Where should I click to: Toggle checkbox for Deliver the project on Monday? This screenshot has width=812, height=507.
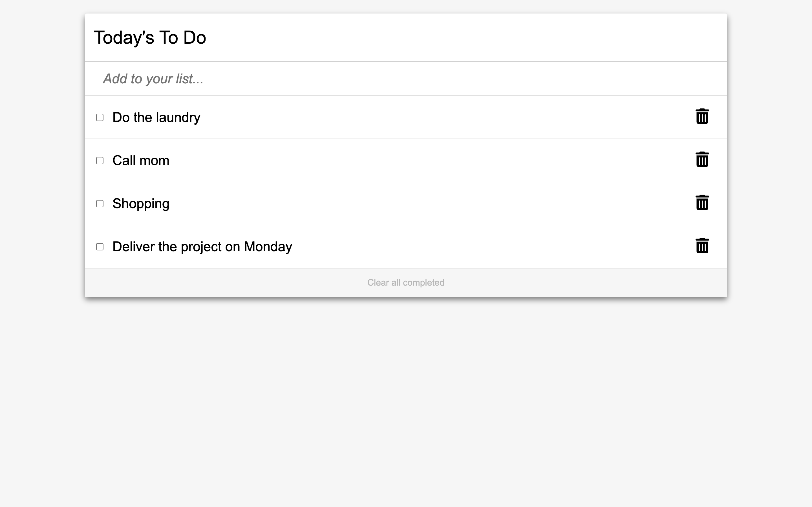(x=100, y=247)
